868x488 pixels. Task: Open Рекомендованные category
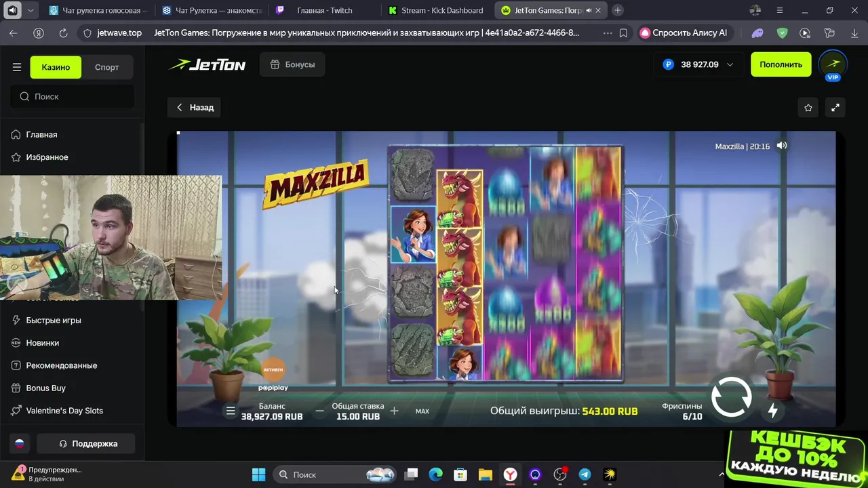(x=61, y=365)
